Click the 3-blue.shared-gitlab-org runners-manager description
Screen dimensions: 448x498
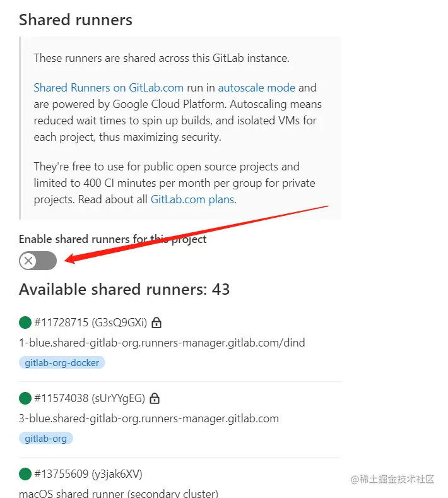pyautogui.click(x=148, y=418)
